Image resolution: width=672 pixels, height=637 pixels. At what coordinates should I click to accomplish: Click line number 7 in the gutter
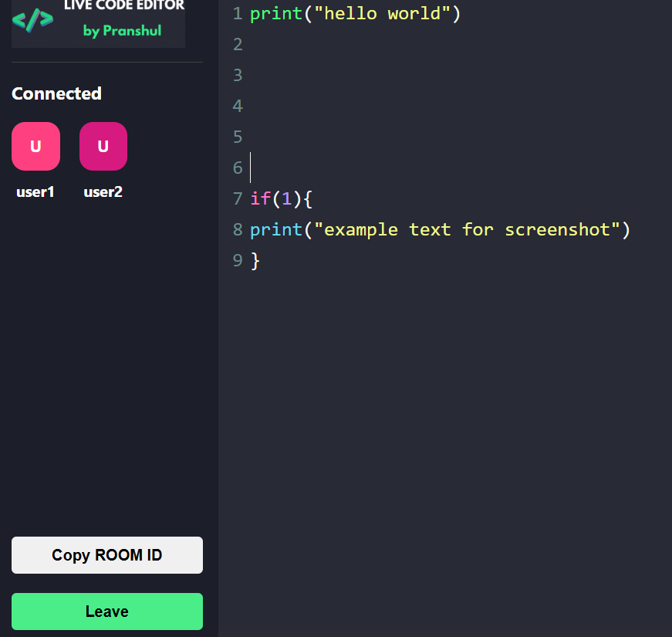click(237, 199)
